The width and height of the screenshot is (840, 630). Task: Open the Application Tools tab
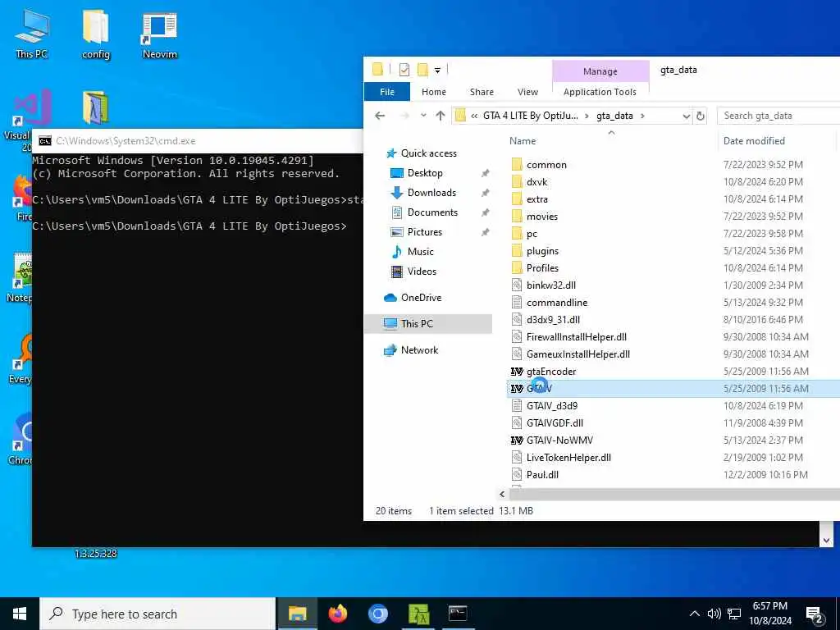coord(600,92)
